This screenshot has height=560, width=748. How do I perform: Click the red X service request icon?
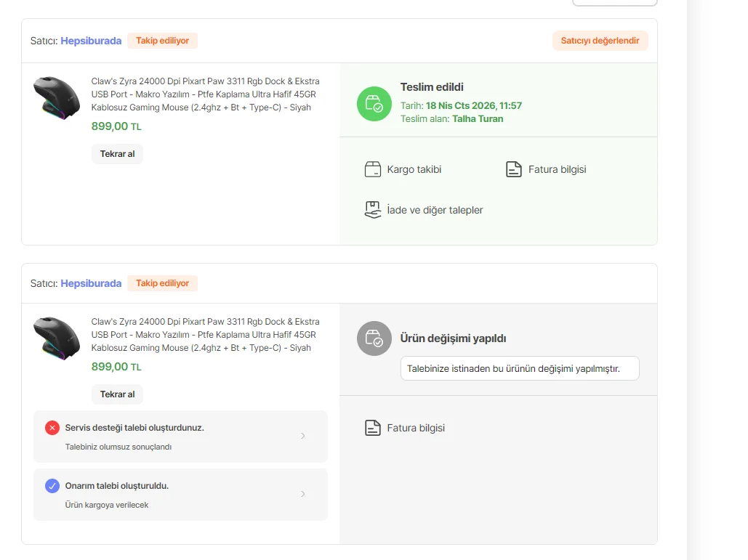pos(52,428)
